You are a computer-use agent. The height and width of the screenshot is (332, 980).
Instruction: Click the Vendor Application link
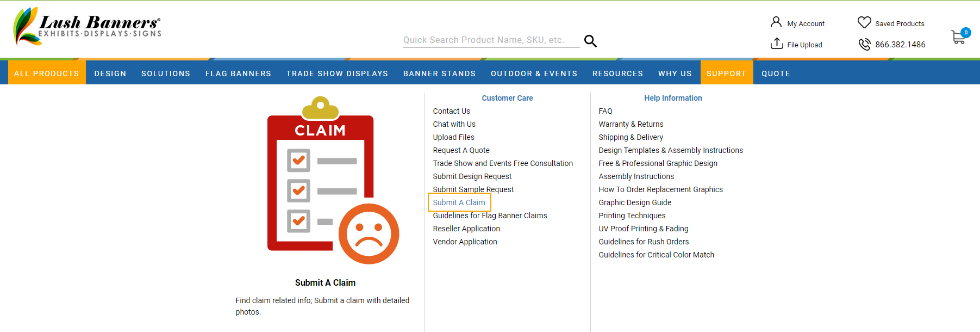click(465, 242)
